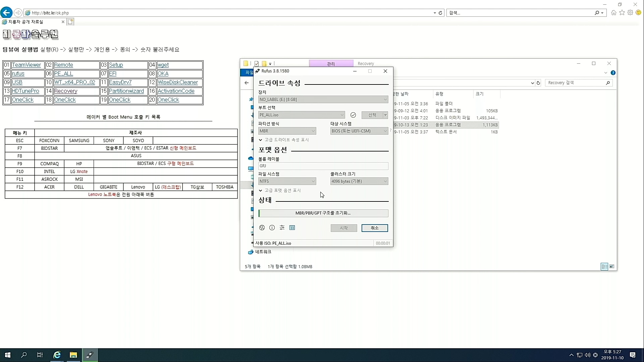This screenshot has width=644, height=362.
Task: Open the file system NTFS dropdown
Action: coord(287,181)
